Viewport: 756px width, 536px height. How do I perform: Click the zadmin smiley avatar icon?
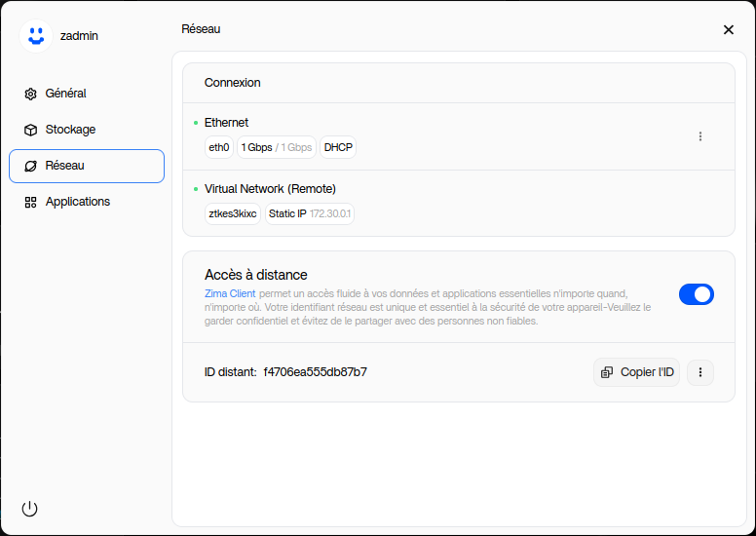click(36, 36)
